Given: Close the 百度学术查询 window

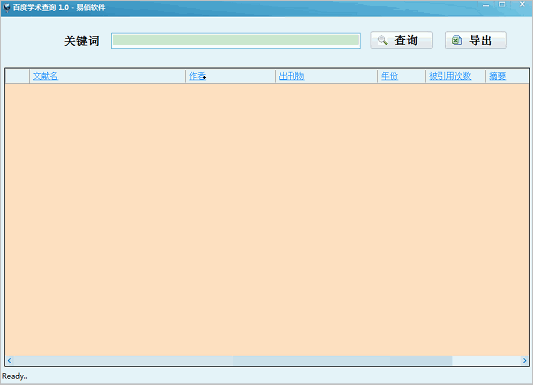Looking at the screenshot, I should pos(522,4).
